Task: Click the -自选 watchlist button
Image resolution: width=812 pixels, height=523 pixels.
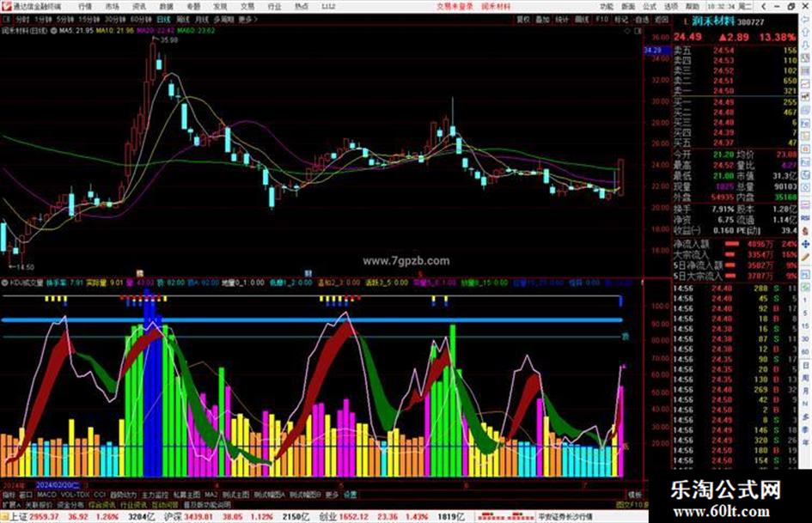Action: tap(642, 19)
